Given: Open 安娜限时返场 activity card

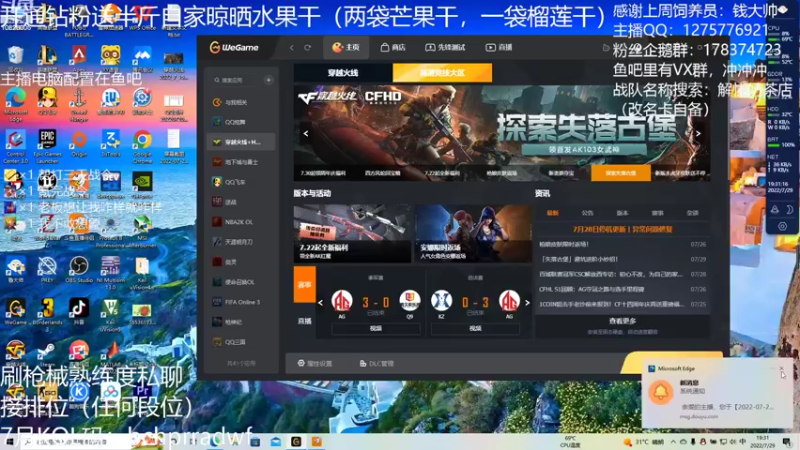Looking at the screenshot, I should pyautogui.click(x=473, y=234).
